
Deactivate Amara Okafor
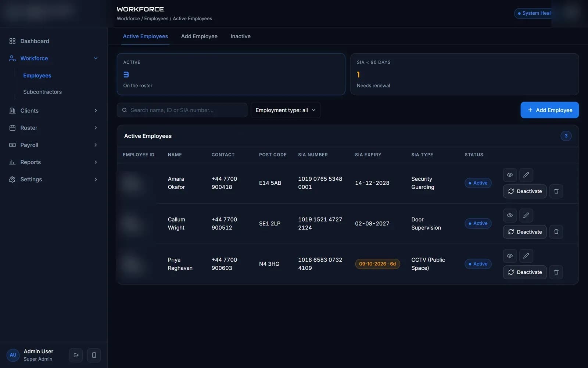point(525,191)
